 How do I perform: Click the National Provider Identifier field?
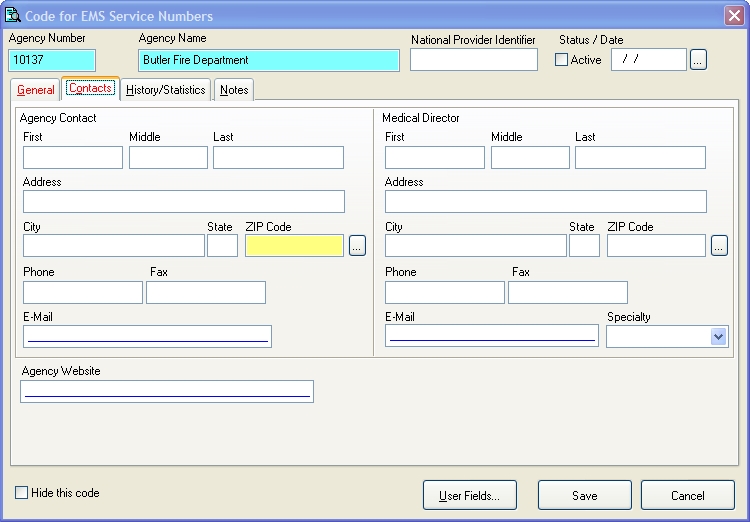coord(474,60)
